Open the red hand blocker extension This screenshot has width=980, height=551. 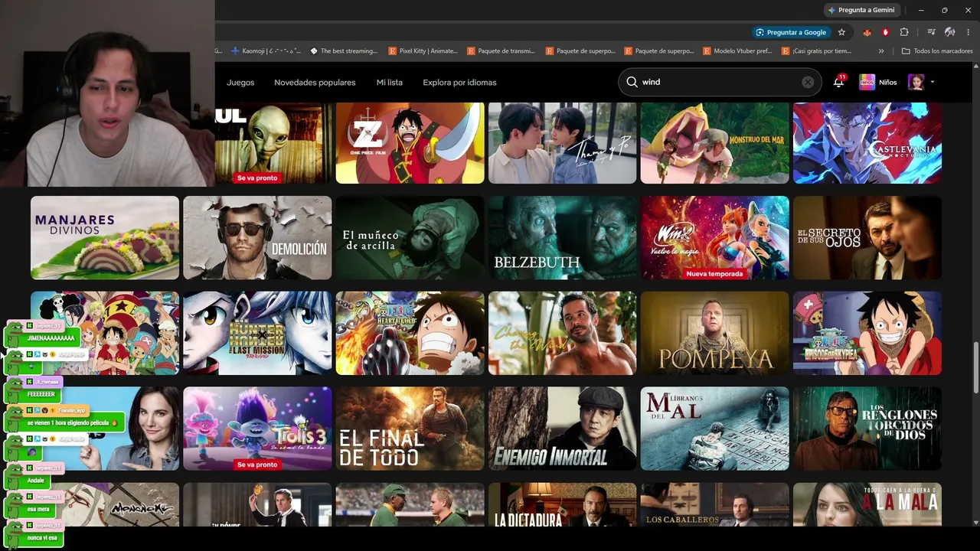[886, 32]
